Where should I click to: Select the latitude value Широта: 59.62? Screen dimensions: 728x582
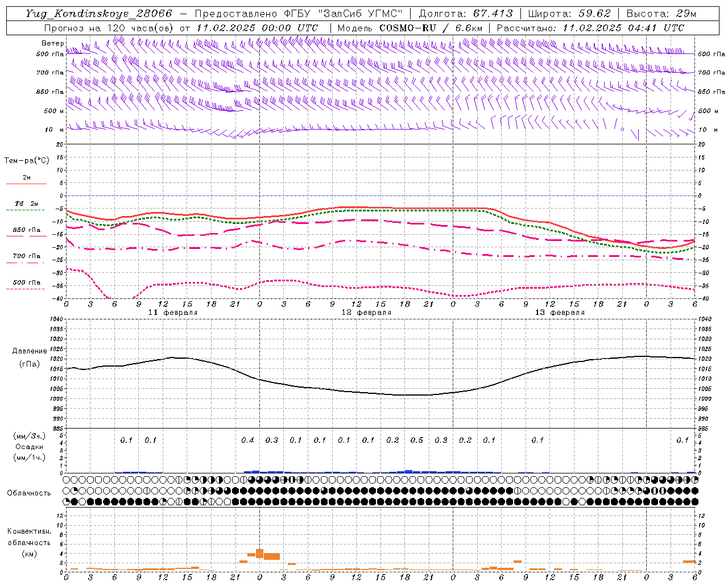click(x=569, y=14)
